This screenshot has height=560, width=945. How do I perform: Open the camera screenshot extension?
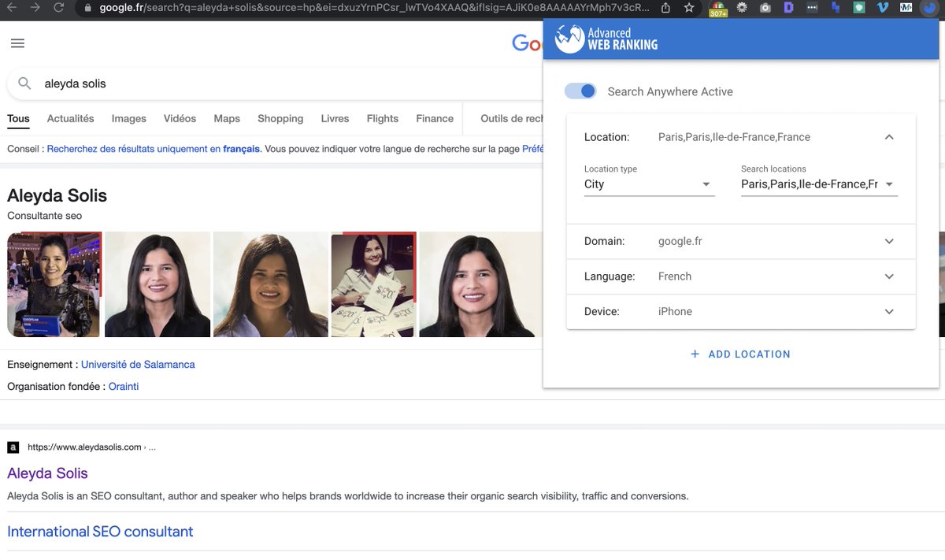coord(765,8)
